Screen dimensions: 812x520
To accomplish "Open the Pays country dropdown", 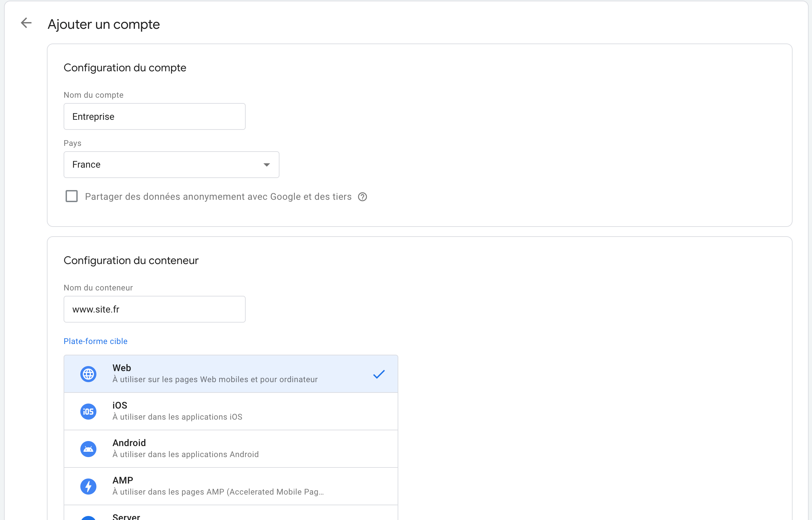I will point(171,164).
